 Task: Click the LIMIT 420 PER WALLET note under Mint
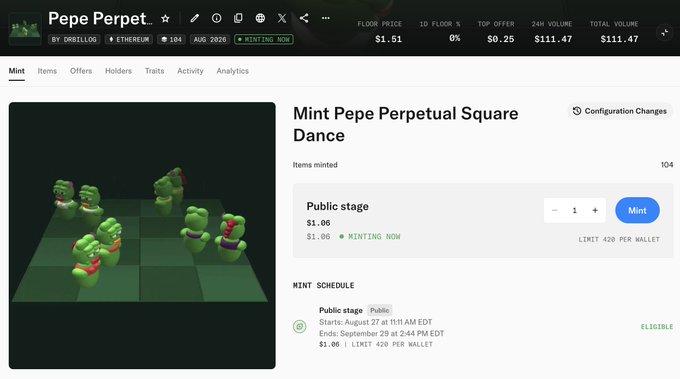619,239
